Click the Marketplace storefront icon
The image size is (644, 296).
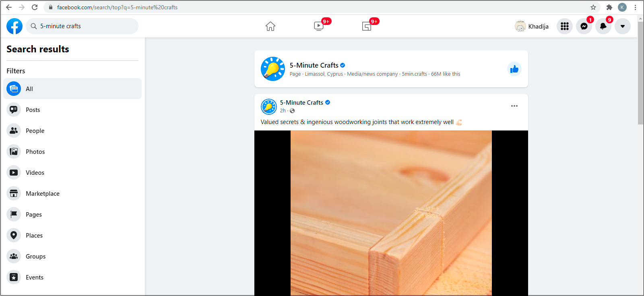coord(14,193)
